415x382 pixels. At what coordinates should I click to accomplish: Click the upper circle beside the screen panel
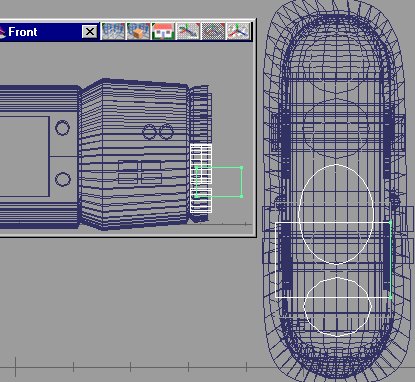point(62,128)
